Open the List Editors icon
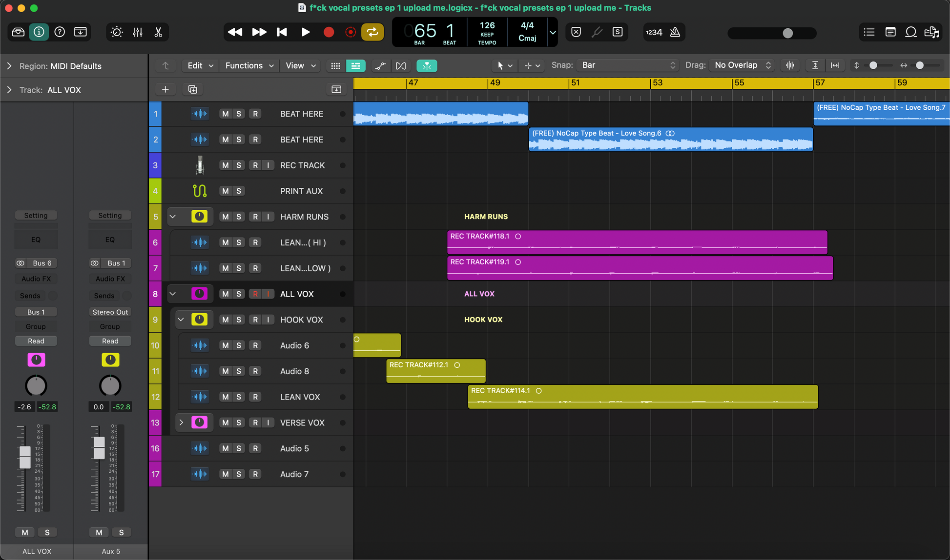This screenshot has width=950, height=560. pos(869,32)
